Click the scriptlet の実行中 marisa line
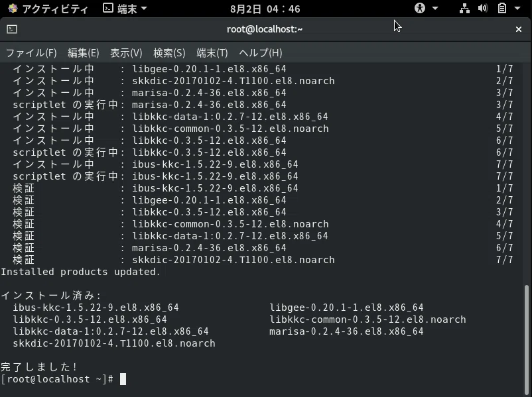Viewport: 532px width, 397px height. tap(263, 105)
